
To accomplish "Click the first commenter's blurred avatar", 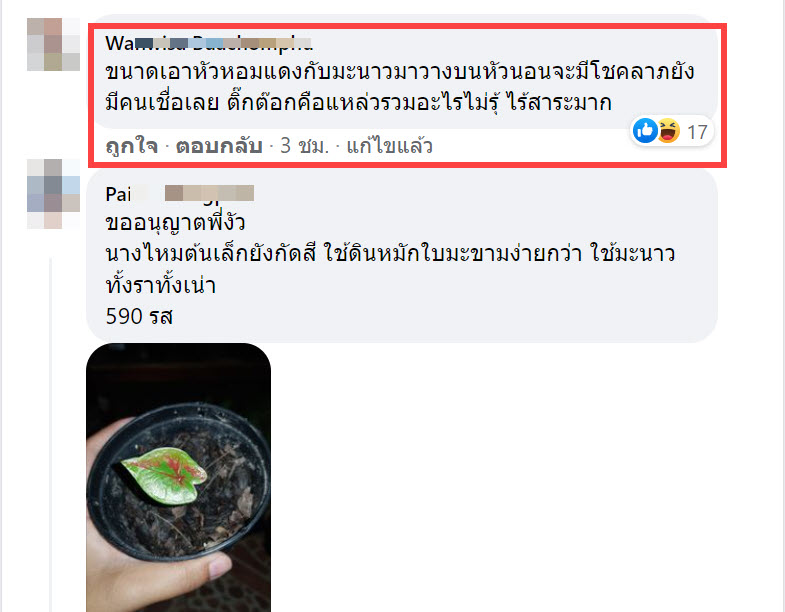I will click(53, 44).
